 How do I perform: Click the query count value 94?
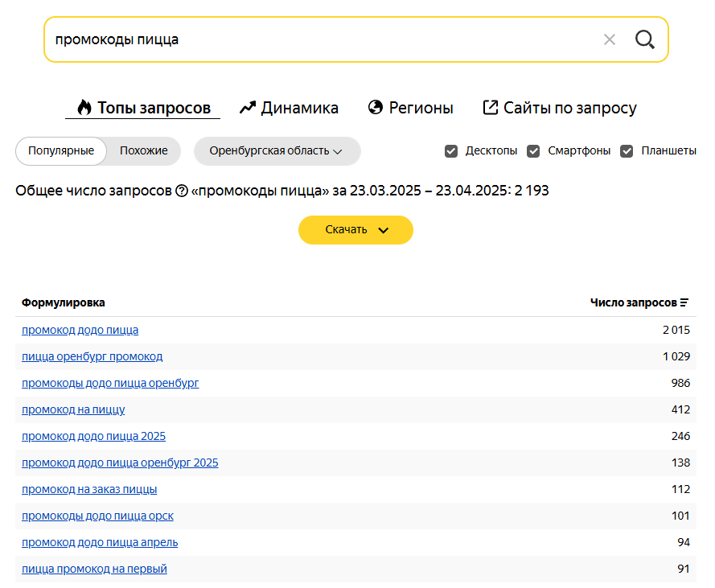[x=684, y=542]
